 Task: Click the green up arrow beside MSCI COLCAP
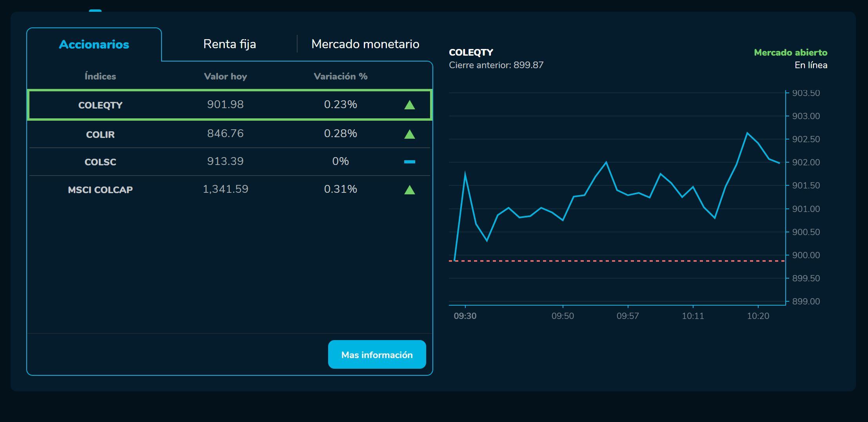(409, 190)
